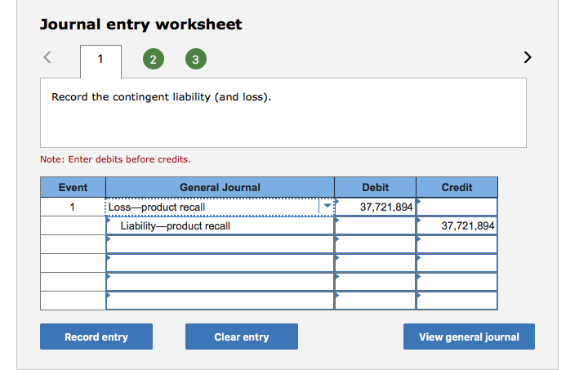Select the fourth row general journal cell
Screen dimensions: 588x370
[220, 263]
